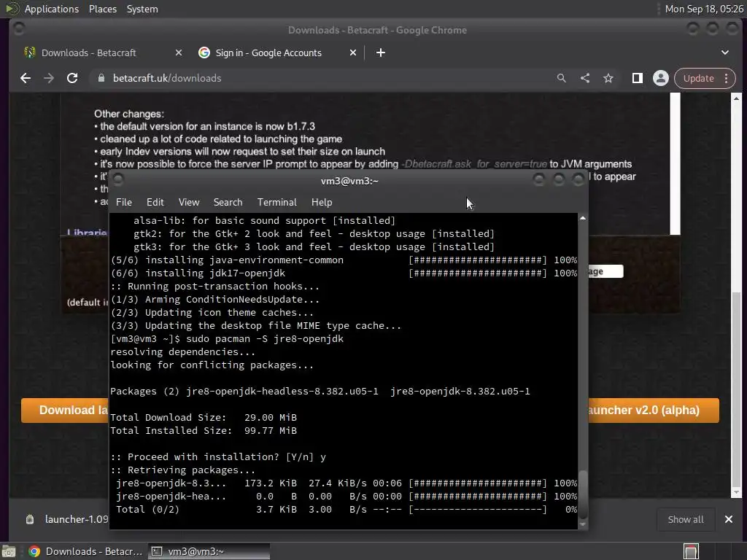The height and width of the screenshot is (560, 747).
Task: Click the desktop environment logo icon top-left
Action: (x=12, y=9)
